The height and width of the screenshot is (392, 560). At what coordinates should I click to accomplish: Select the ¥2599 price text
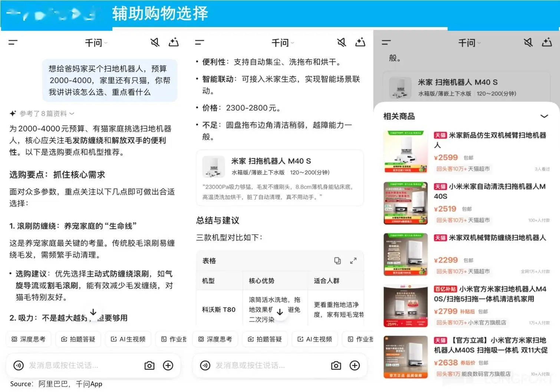pyautogui.click(x=446, y=158)
